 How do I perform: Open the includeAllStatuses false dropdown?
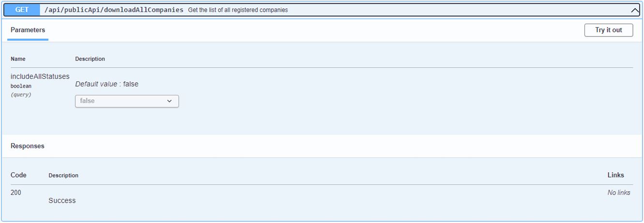[x=127, y=101]
